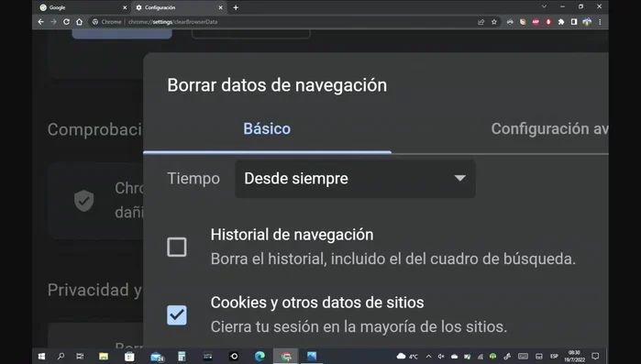
Task: Click the Cookies y otros datos de sitios label
Action: [x=317, y=303]
